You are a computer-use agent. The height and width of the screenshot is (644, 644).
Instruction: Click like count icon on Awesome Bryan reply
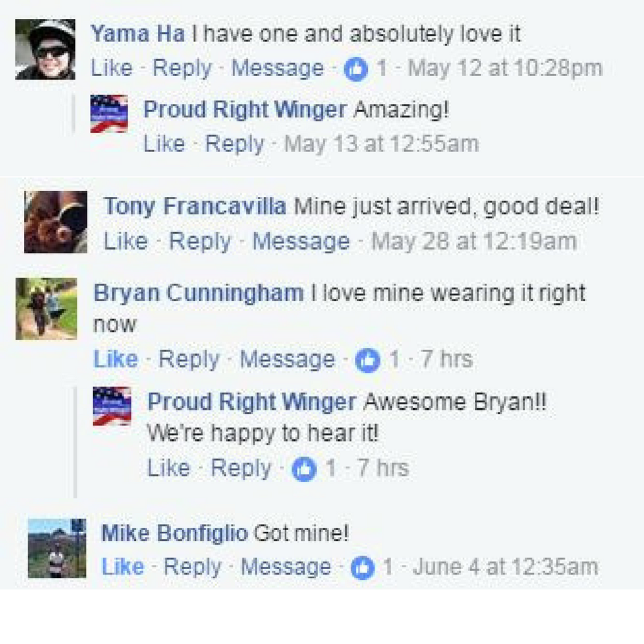(x=304, y=469)
